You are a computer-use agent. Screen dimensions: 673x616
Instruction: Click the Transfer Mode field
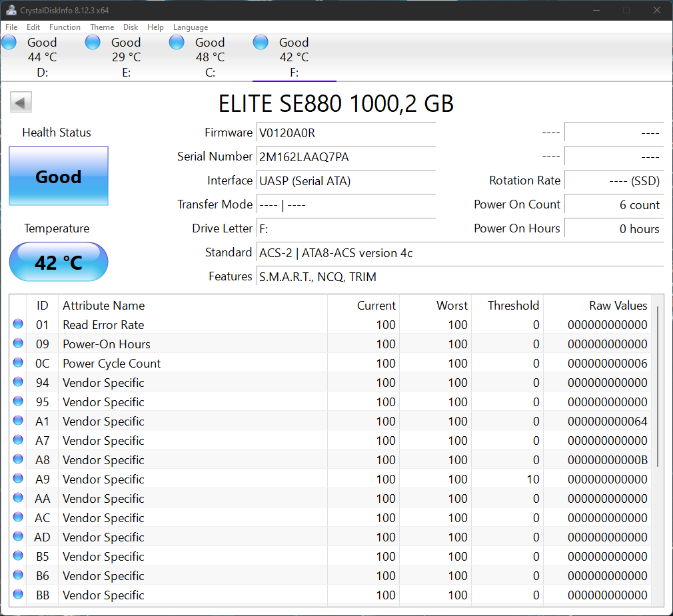[346, 205]
